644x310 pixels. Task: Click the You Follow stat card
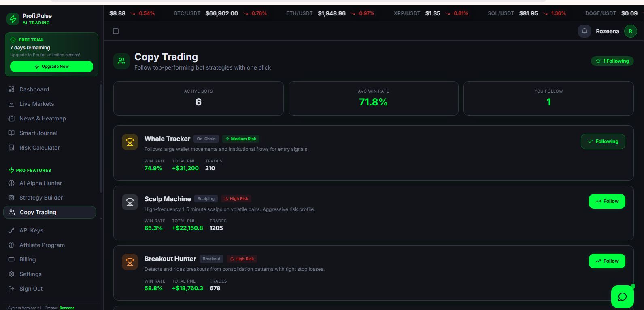coord(548,99)
